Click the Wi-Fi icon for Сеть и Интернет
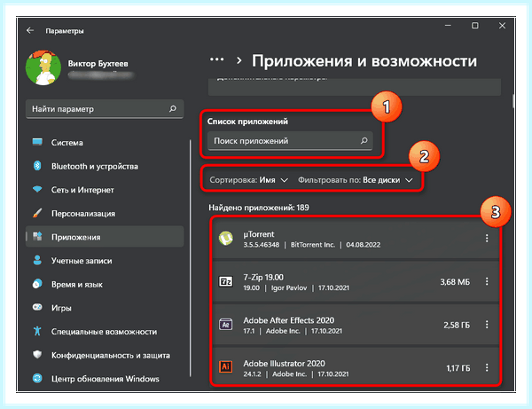 [x=37, y=189]
